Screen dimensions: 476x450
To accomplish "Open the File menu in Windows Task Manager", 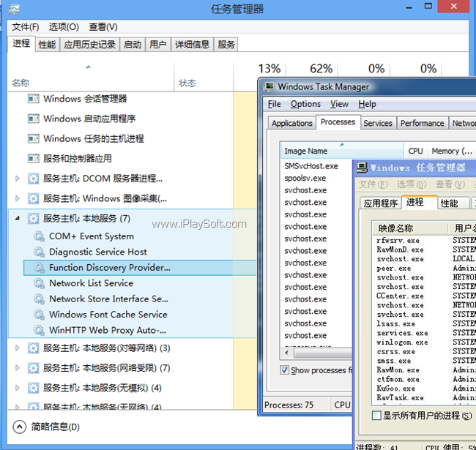I will 274,104.
